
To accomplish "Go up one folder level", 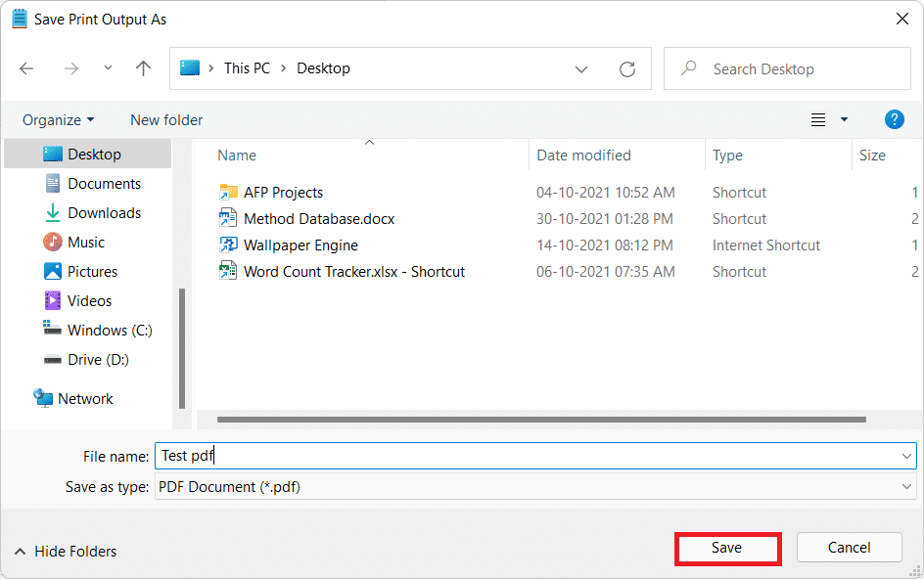I will [143, 68].
